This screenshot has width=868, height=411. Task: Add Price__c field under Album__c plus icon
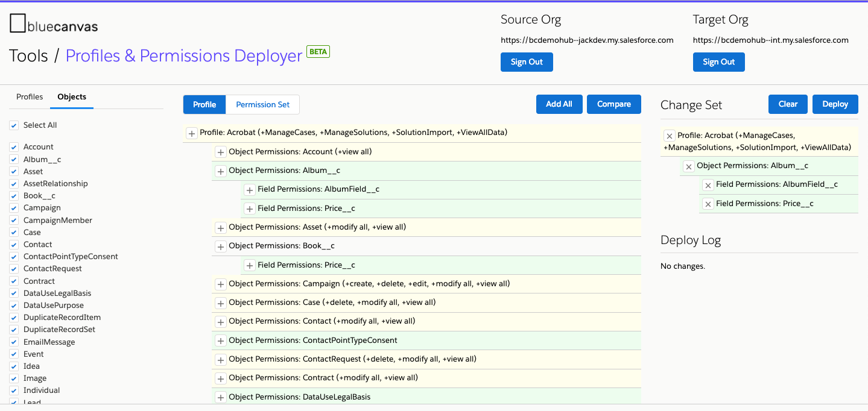click(x=250, y=209)
